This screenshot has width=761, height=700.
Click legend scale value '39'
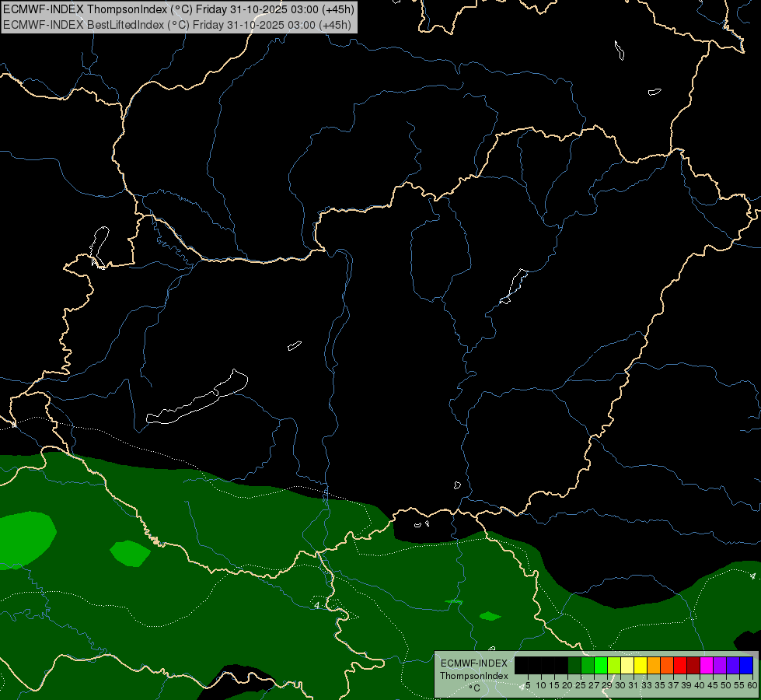pyautogui.click(x=686, y=685)
